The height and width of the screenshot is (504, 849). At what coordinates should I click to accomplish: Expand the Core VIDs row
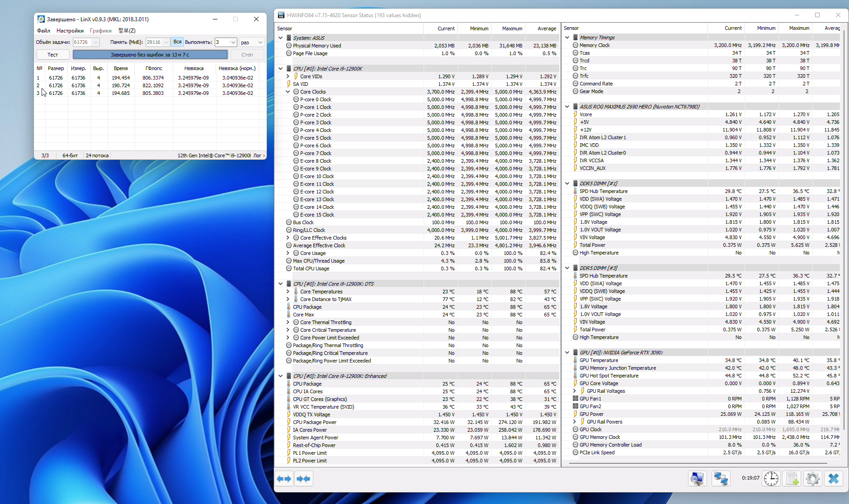tap(288, 76)
